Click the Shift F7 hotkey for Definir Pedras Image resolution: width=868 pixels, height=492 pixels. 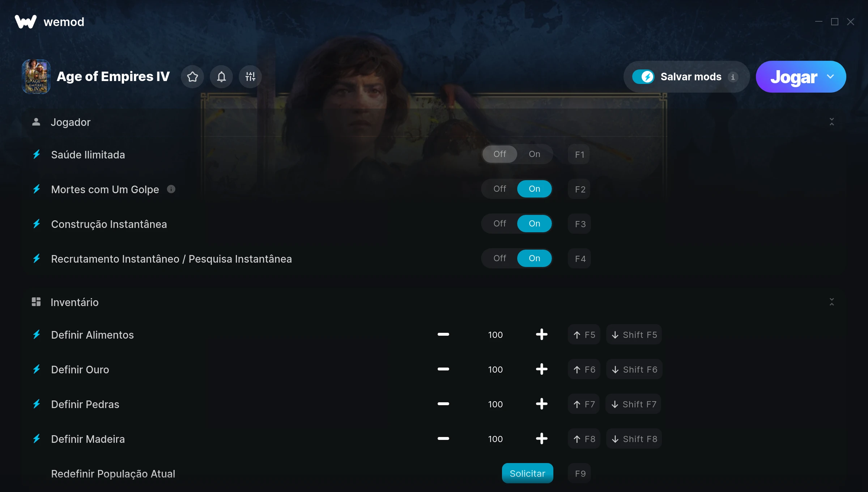point(634,404)
